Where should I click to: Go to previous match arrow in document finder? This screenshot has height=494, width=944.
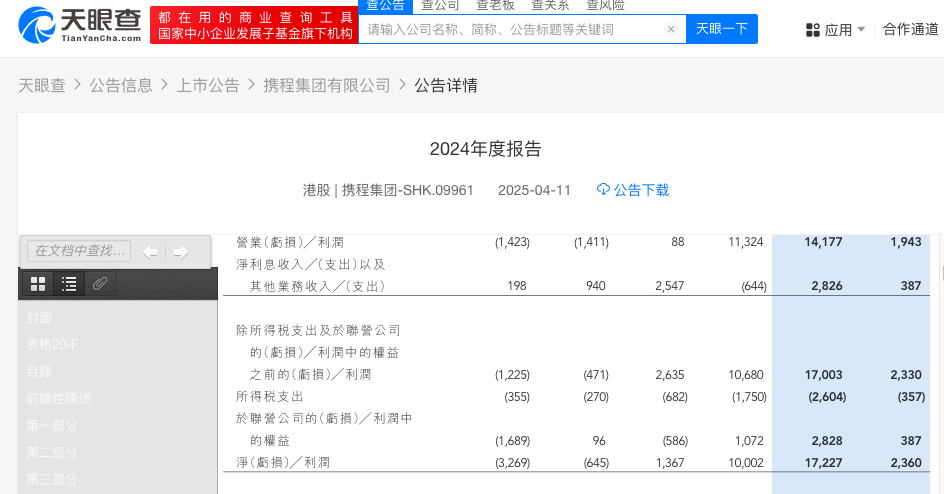150,252
